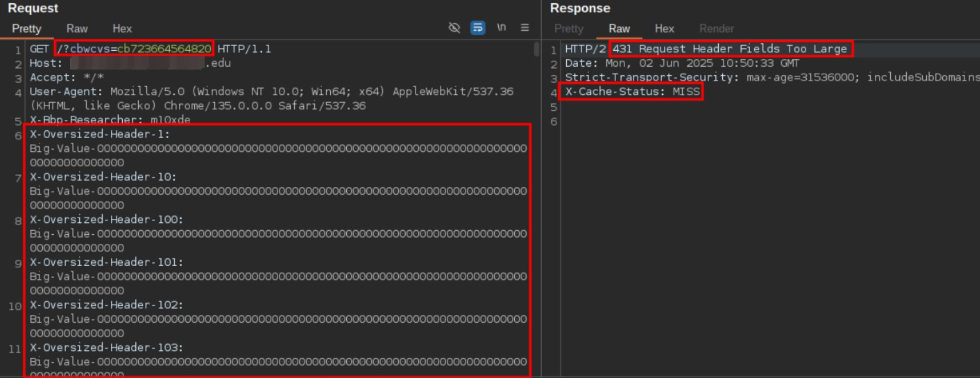Click the X-Oversized-Header-103 line
Screen dimensions: 980x378
pos(106,348)
